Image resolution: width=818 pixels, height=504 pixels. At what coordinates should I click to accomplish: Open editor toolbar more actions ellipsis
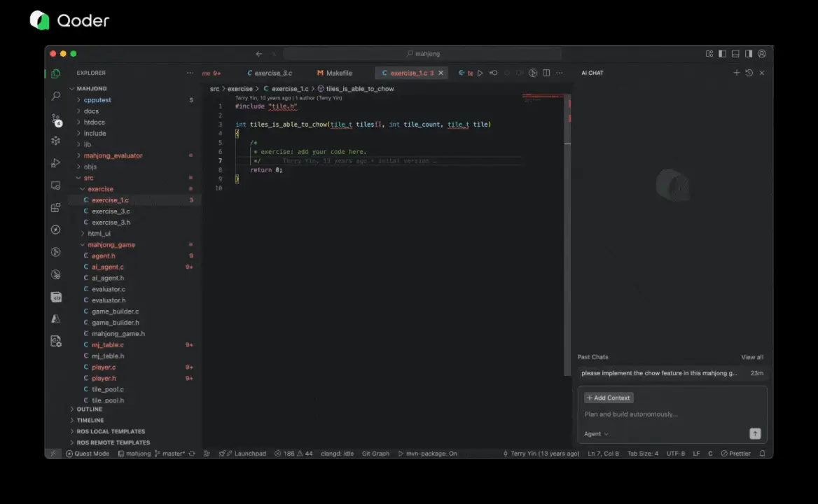click(x=560, y=73)
